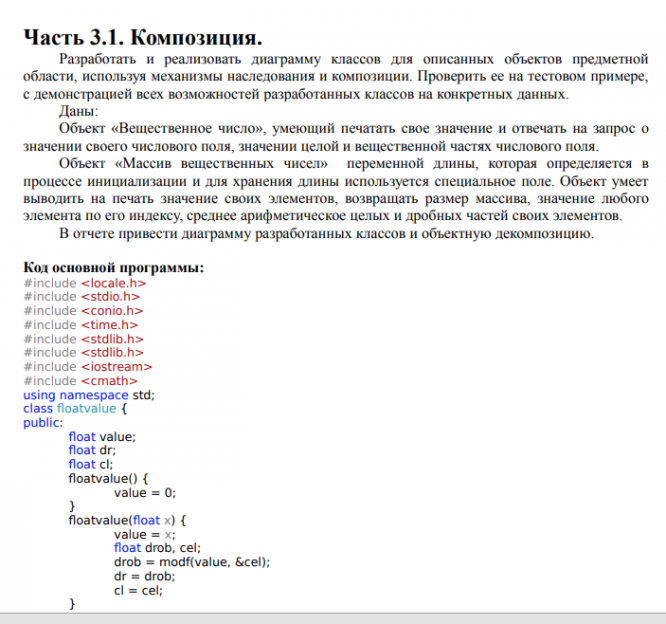The height and width of the screenshot is (624, 666).
Task: Click the word 'Даны:' in the text
Action: pyautogui.click(x=79, y=111)
